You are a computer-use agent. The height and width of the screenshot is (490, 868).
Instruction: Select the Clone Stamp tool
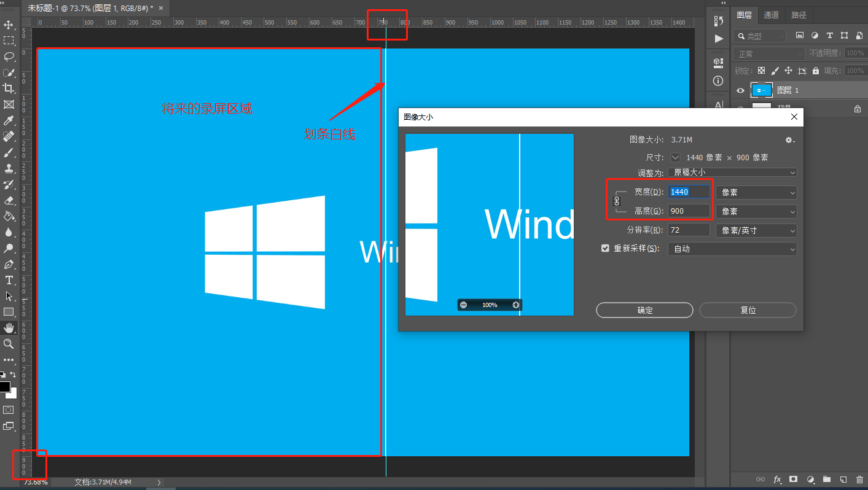(x=9, y=168)
